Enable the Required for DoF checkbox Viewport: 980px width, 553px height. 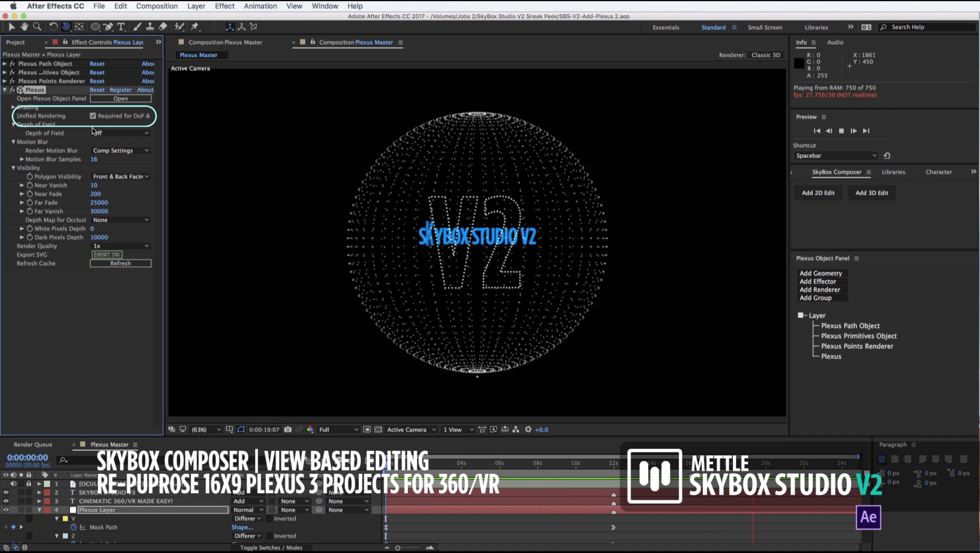93,116
